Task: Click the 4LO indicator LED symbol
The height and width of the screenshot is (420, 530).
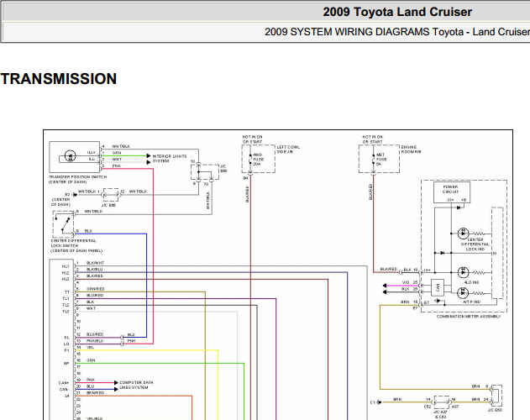Action: pyautogui.click(x=463, y=272)
